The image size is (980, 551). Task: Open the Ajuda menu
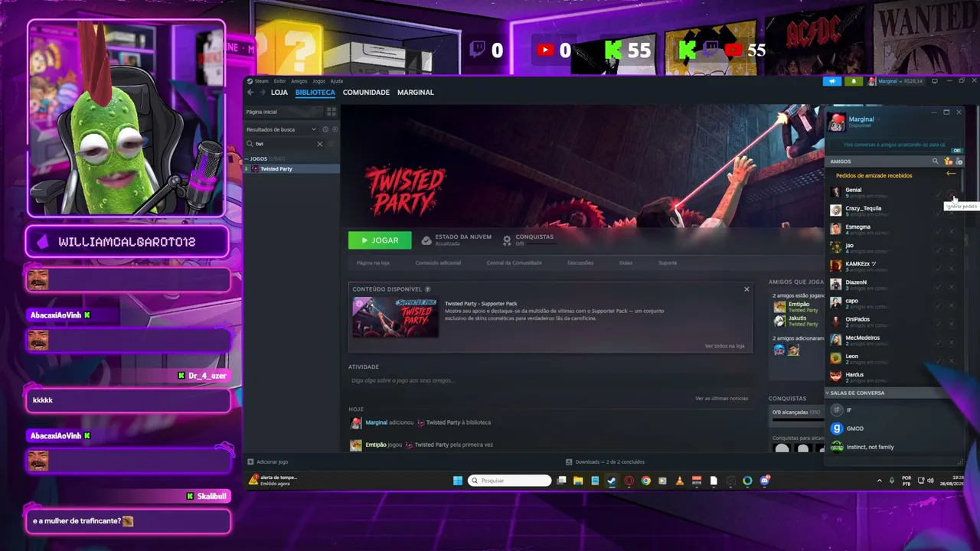click(x=336, y=81)
